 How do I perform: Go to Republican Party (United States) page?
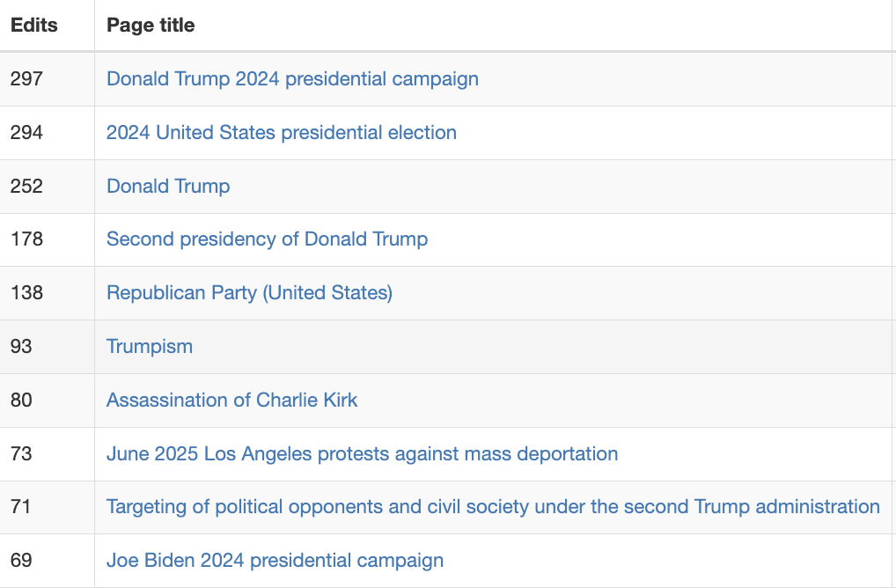[249, 293]
